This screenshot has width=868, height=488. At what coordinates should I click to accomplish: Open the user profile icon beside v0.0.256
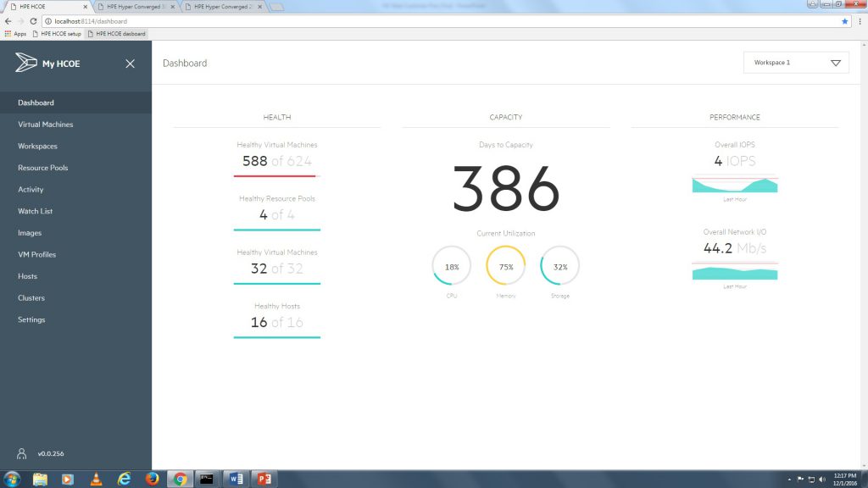click(21, 454)
